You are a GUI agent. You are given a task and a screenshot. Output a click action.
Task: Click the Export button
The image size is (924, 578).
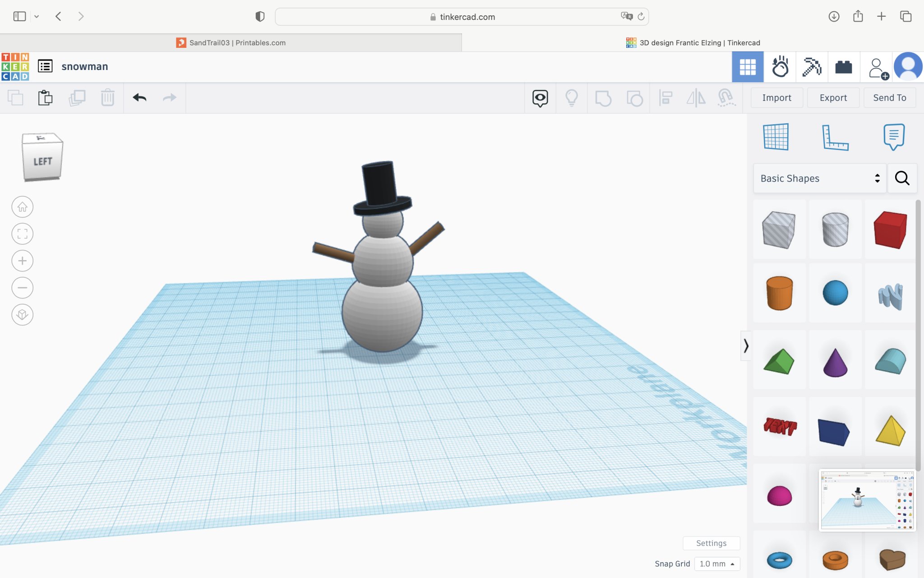833,98
